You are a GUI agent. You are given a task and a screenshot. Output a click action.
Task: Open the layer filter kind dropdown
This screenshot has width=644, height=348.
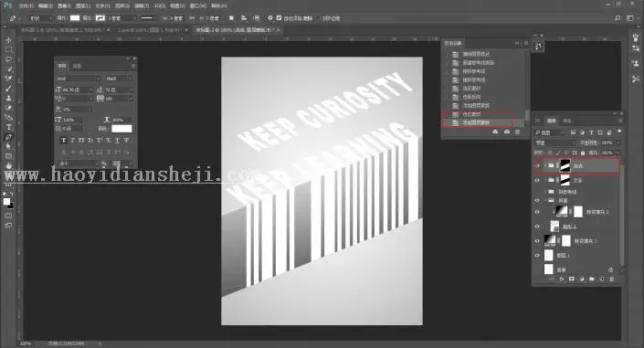[x=550, y=132]
